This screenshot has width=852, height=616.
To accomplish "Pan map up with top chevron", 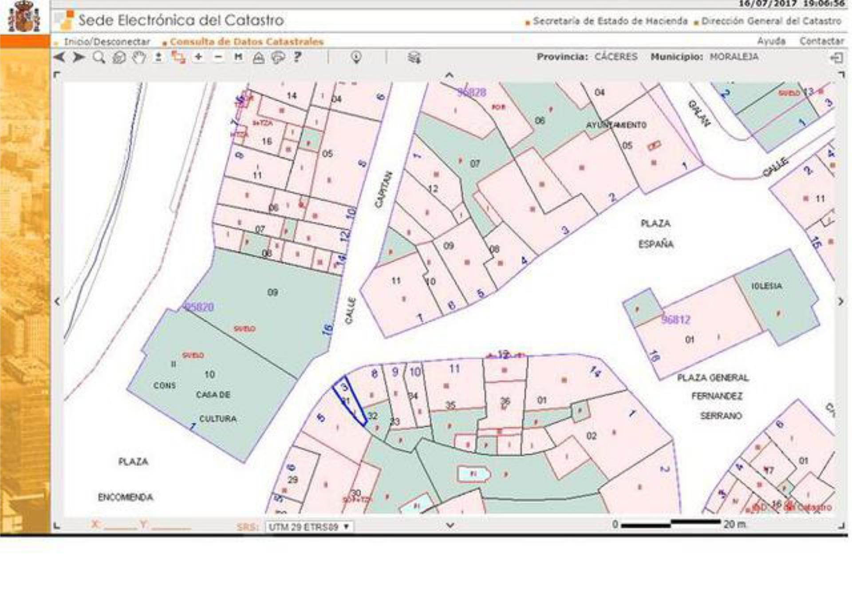I will [449, 75].
